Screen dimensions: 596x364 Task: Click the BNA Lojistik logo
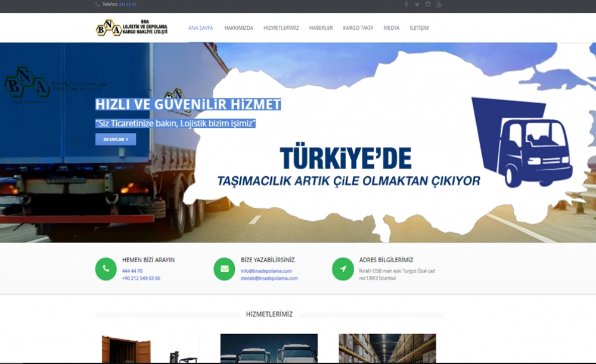point(132,27)
